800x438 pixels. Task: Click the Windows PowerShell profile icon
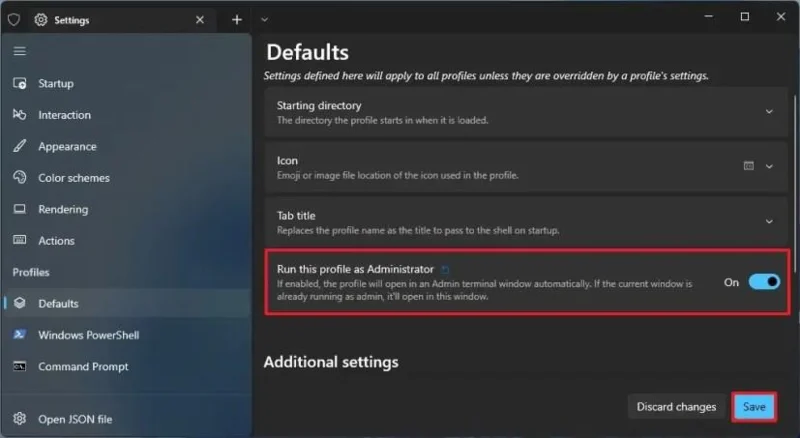[19, 335]
